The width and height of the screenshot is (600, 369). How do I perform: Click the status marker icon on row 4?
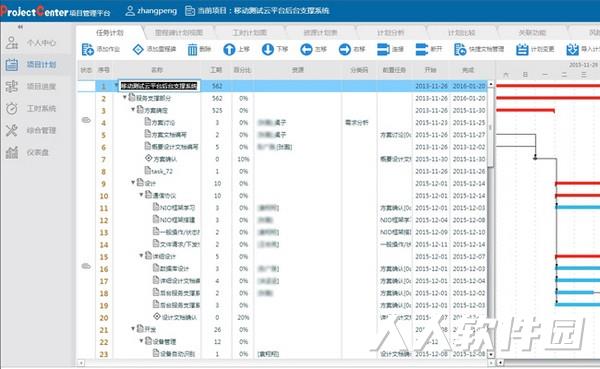coord(86,120)
